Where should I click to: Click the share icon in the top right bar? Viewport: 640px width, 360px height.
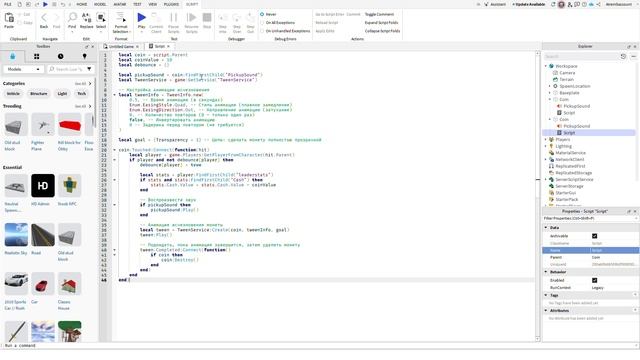point(598,4)
